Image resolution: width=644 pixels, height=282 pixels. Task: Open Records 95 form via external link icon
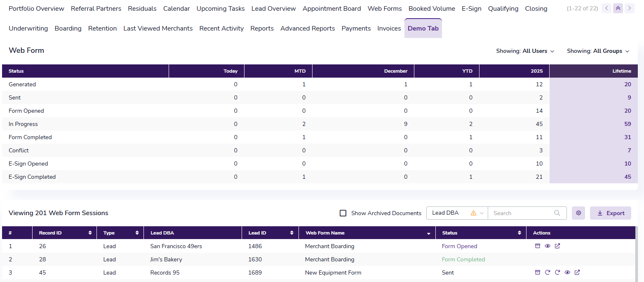577,273
